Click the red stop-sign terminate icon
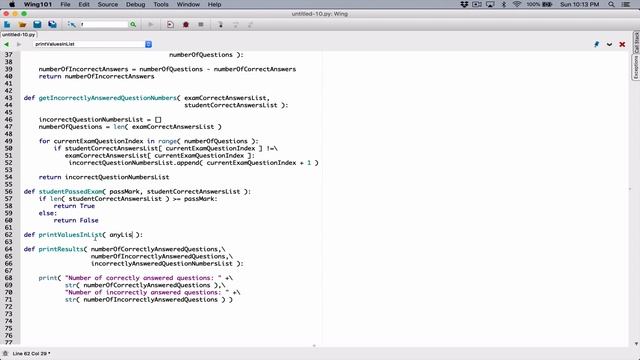The width and height of the screenshot is (640, 360). coord(186,24)
